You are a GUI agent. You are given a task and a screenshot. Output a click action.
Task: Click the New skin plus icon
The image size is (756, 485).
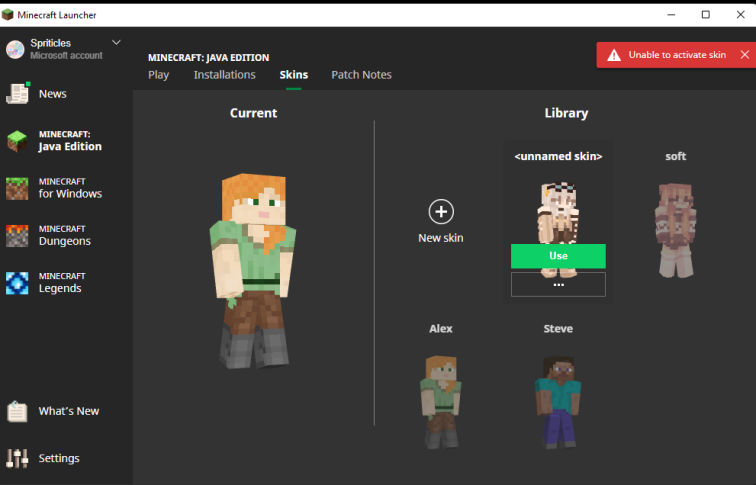click(441, 212)
